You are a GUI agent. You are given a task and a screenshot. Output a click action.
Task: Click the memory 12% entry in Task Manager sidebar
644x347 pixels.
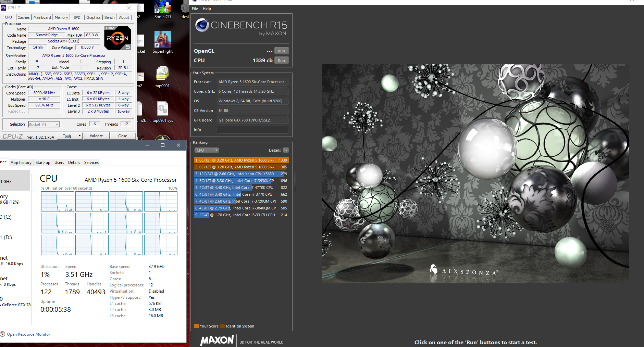tap(15, 199)
